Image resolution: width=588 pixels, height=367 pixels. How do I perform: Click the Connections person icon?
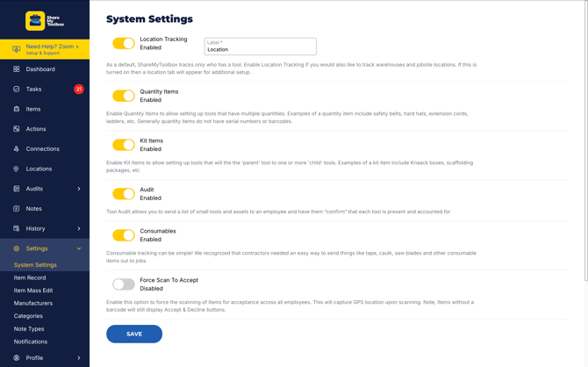16,148
